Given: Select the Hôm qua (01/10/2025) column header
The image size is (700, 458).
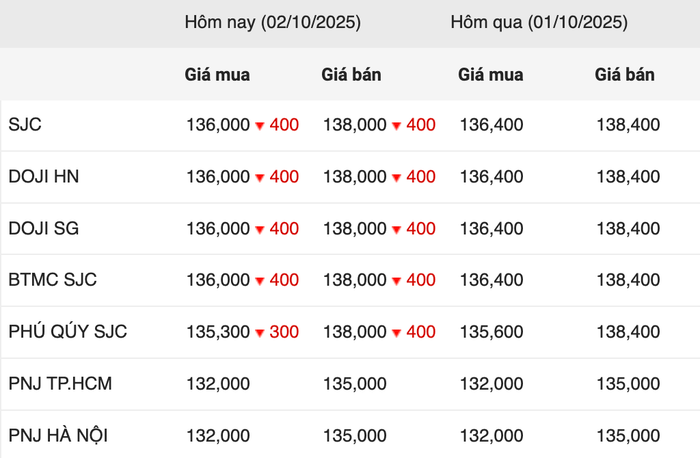Looking at the screenshot, I should click(x=538, y=21).
